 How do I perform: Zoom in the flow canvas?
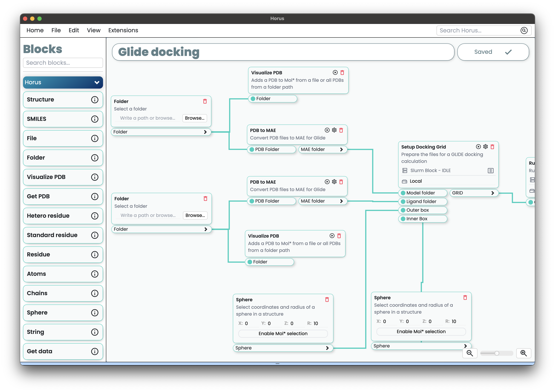pos(524,353)
